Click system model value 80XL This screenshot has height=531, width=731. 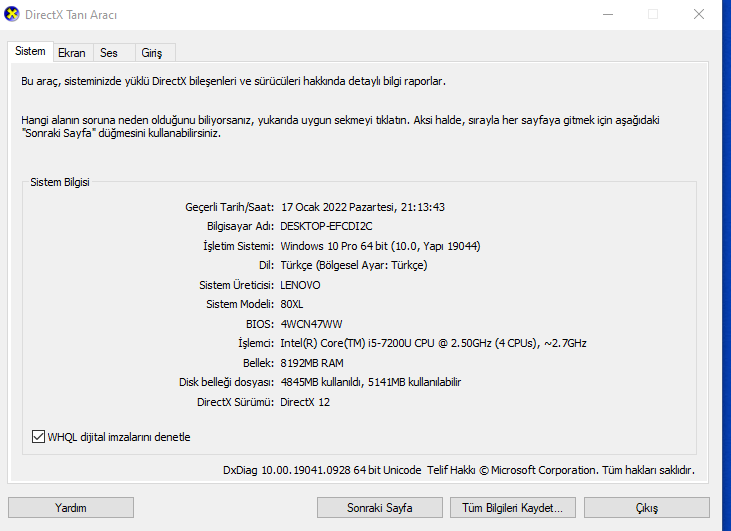pos(292,304)
